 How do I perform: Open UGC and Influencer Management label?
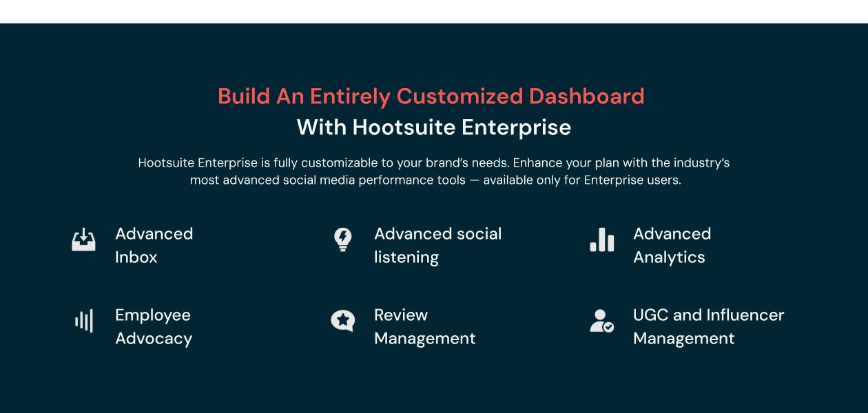click(708, 326)
